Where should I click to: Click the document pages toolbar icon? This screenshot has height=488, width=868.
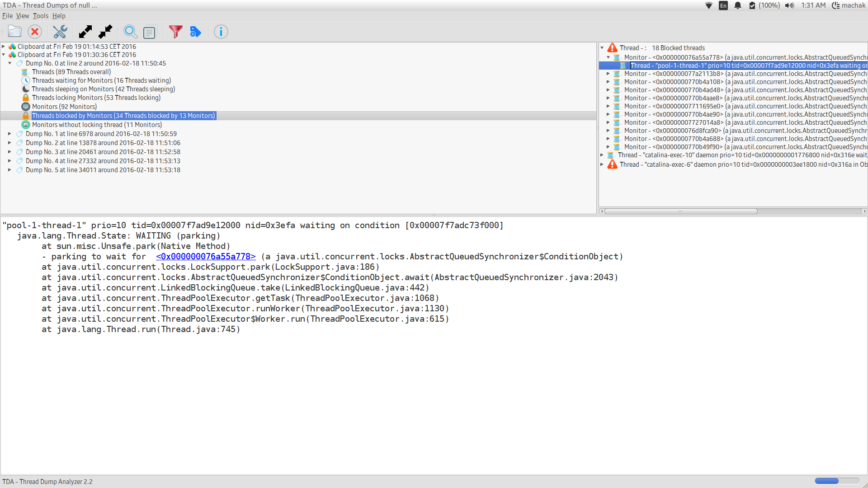pos(149,32)
